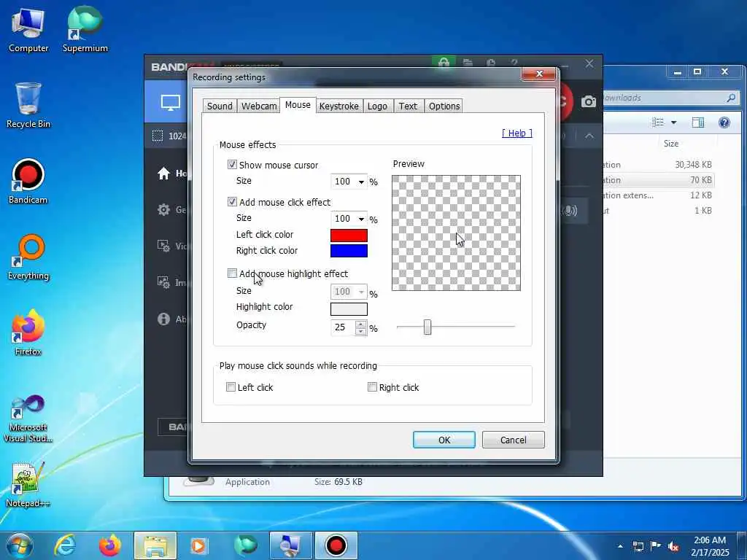The width and height of the screenshot is (747, 560).
Task: Open the media player taskbar icon
Action: click(198, 545)
